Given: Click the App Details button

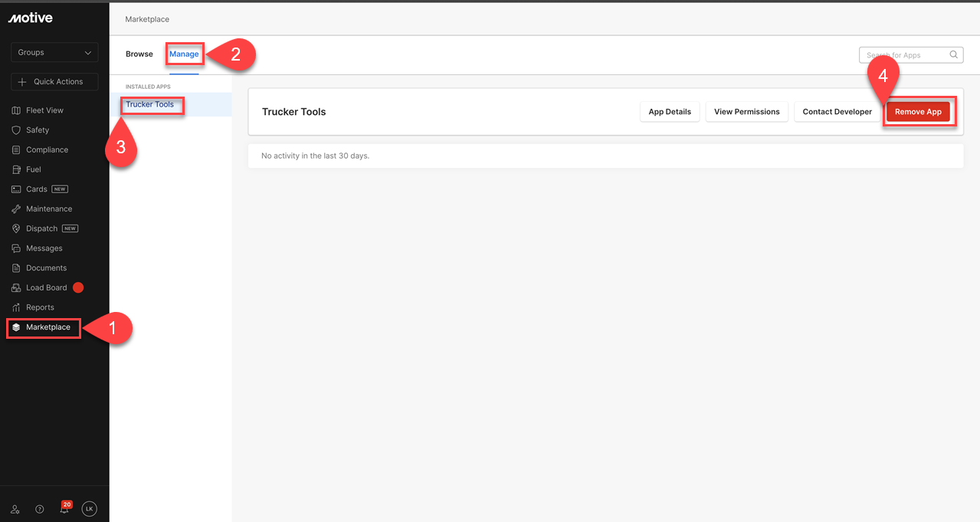Looking at the screenshot, I should [670, 112].
